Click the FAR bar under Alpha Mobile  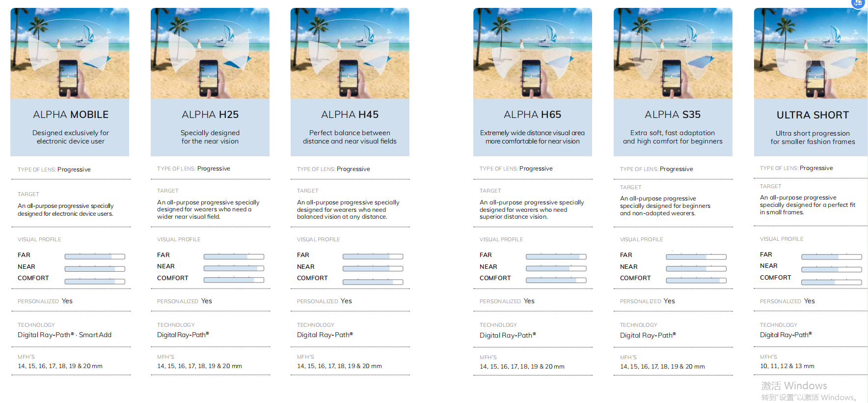95,257
